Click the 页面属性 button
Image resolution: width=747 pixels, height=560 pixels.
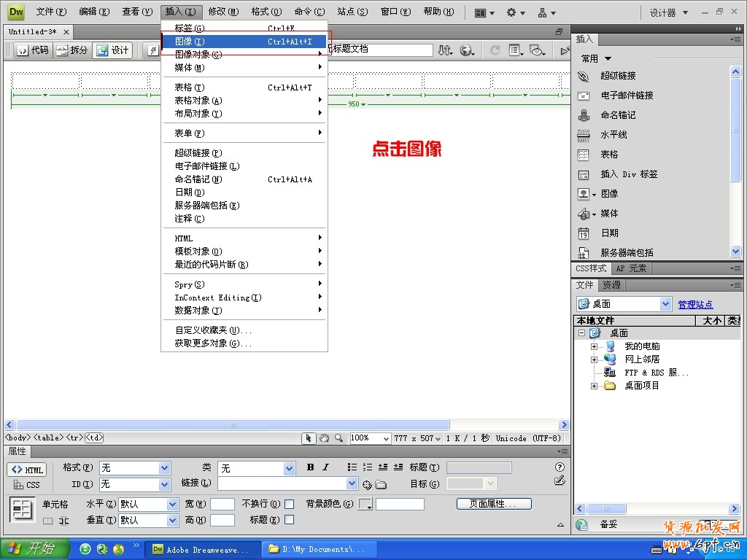[494, 503]
